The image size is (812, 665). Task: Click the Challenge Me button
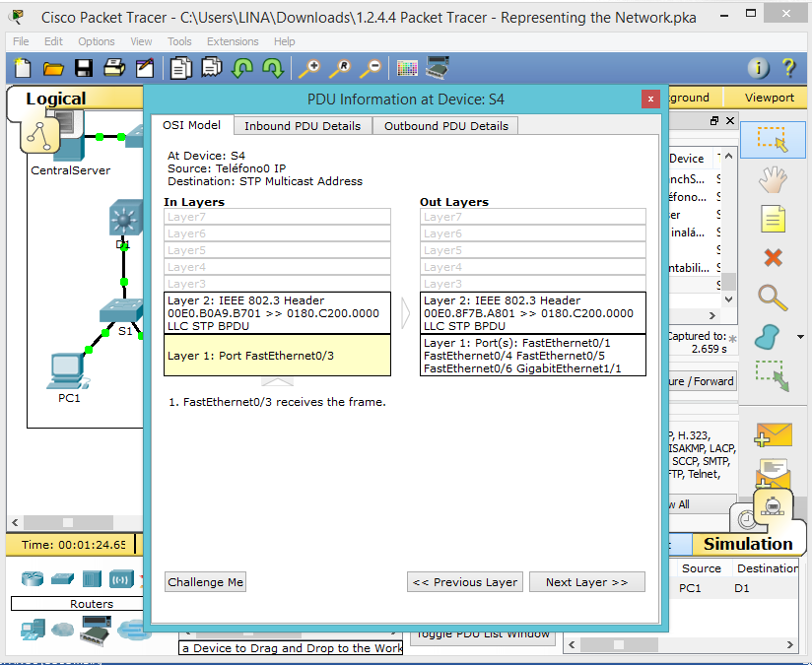pyautogui.click(x=205, y=582)
